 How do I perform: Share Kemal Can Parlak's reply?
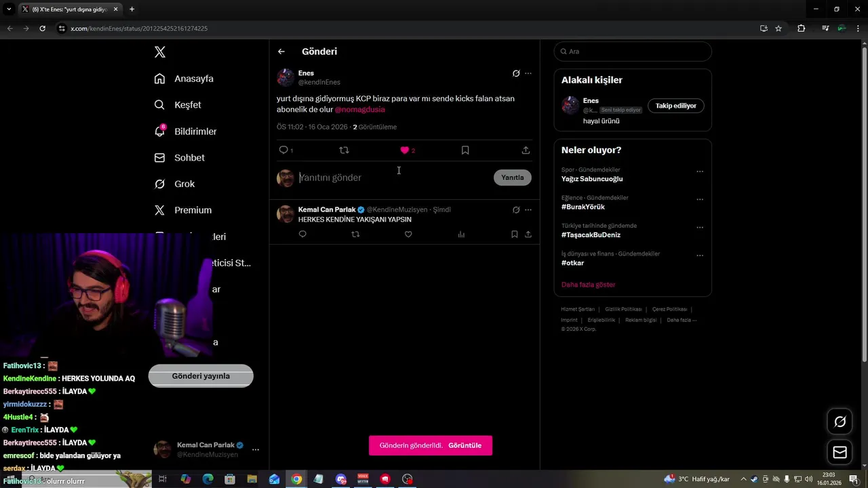528,235
